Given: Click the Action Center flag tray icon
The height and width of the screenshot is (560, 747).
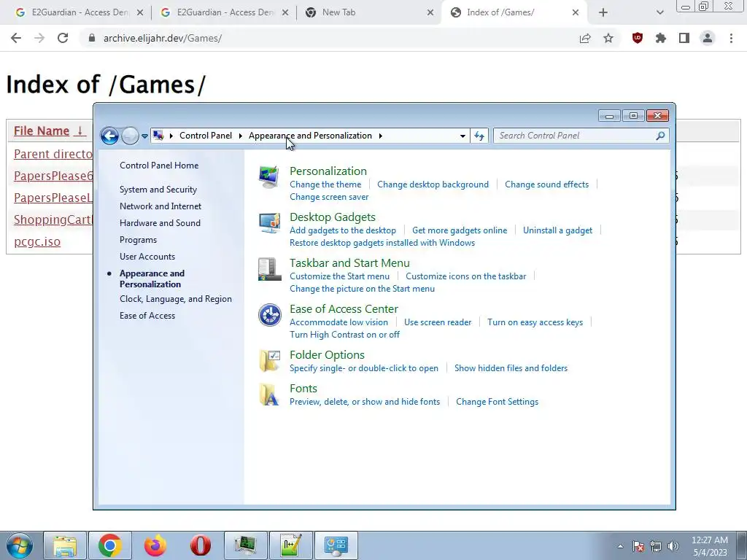Looking at the screenshot, I should 638,546.
